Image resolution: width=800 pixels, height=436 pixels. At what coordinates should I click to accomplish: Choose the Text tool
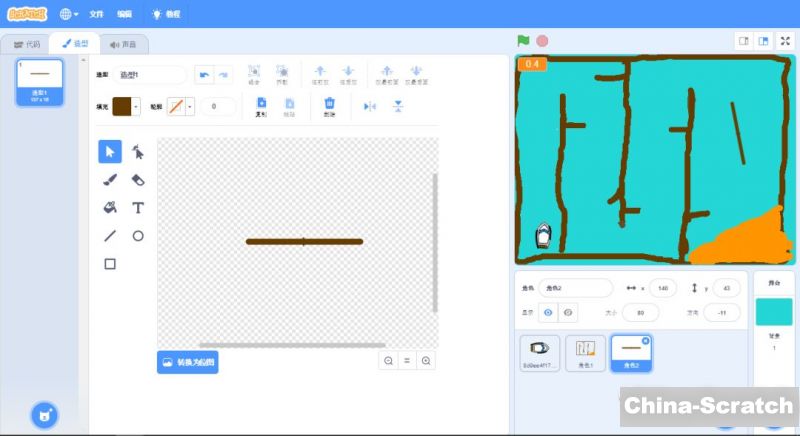pos(138,208)
